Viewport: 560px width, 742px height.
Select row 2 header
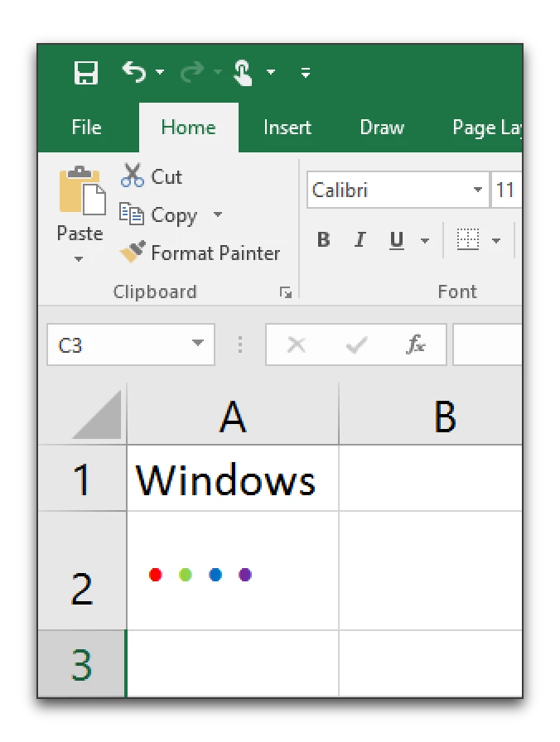click(x=82, y=571)
